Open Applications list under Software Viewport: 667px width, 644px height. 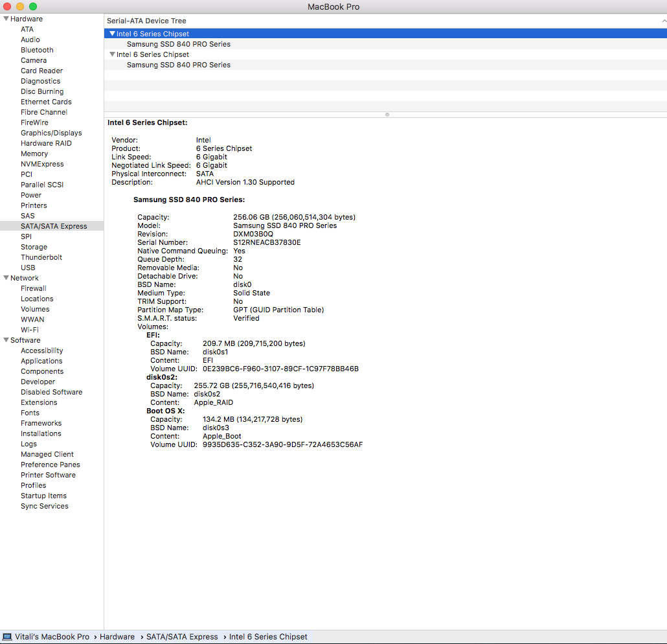(x=41, y=361)
